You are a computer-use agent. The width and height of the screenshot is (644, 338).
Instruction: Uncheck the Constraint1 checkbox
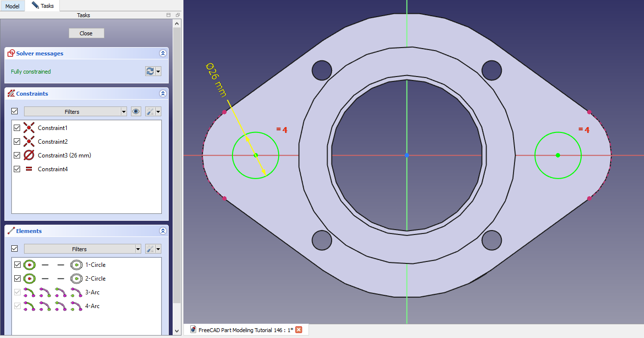click(17, 128)
